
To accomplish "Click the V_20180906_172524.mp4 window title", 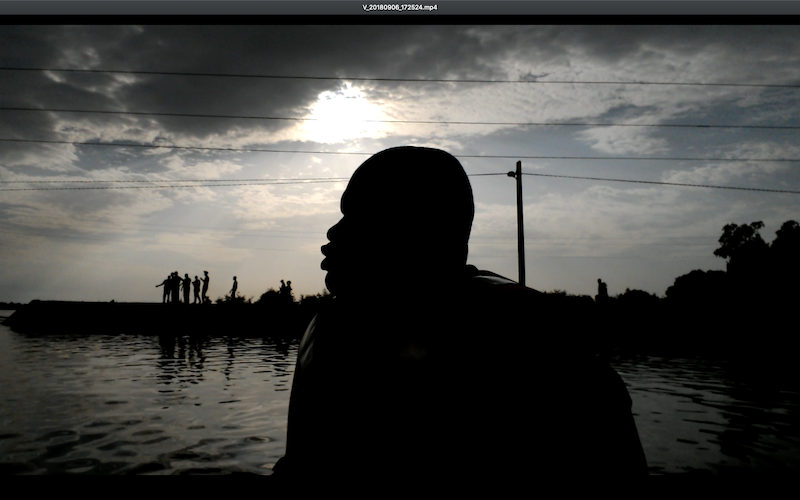I will click(399, 7).
